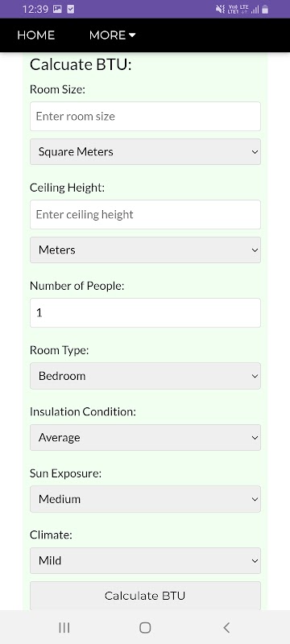
Task: Change the Insulation Condition Average dropdown
Action: 145,437
